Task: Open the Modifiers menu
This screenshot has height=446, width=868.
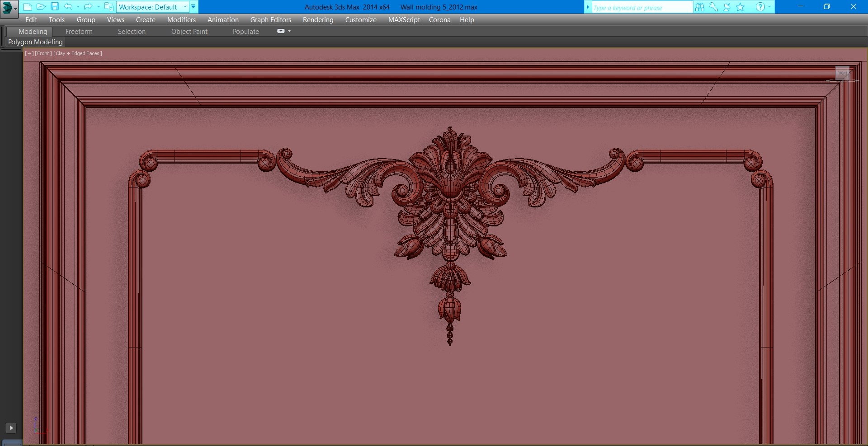Action: click(x=181, y=20)
